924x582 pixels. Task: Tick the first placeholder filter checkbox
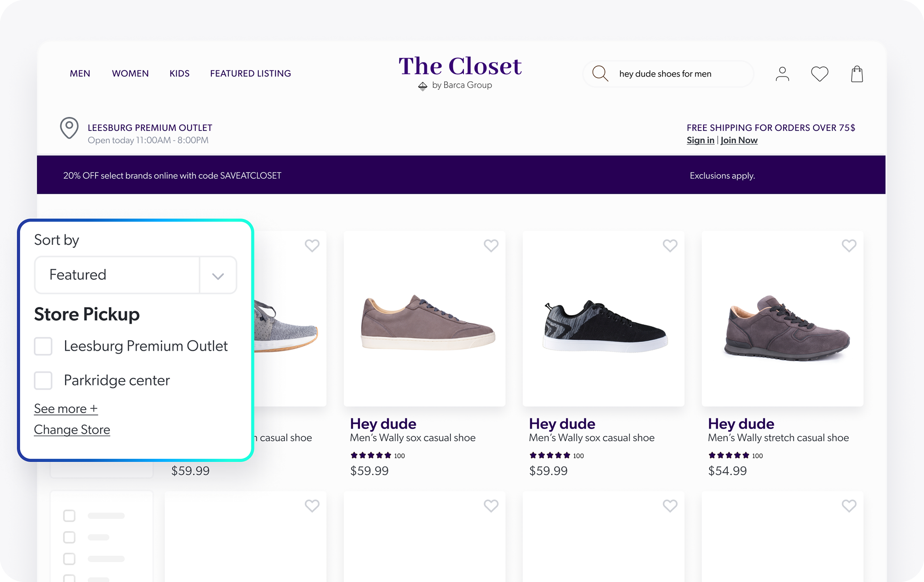(69, 516)
